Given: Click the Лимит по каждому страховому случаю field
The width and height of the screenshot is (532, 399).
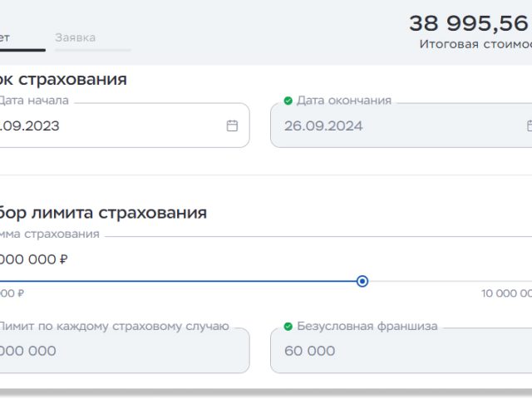Looking at the screenshot, I should [116, 351].
